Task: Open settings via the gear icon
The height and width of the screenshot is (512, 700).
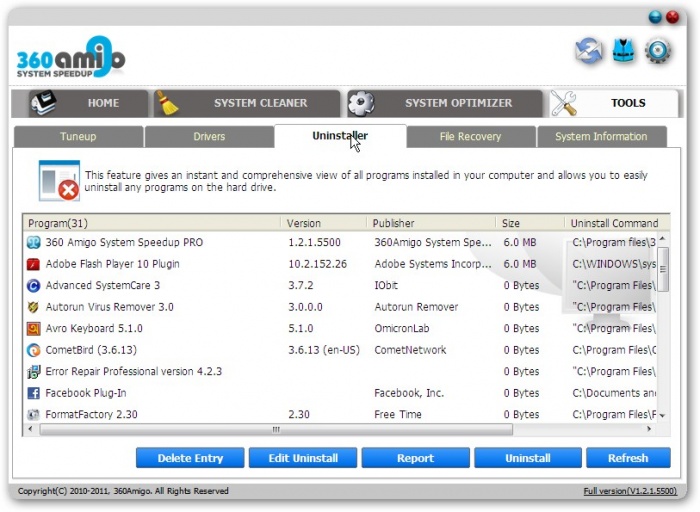Action: [x=658, y=51]
